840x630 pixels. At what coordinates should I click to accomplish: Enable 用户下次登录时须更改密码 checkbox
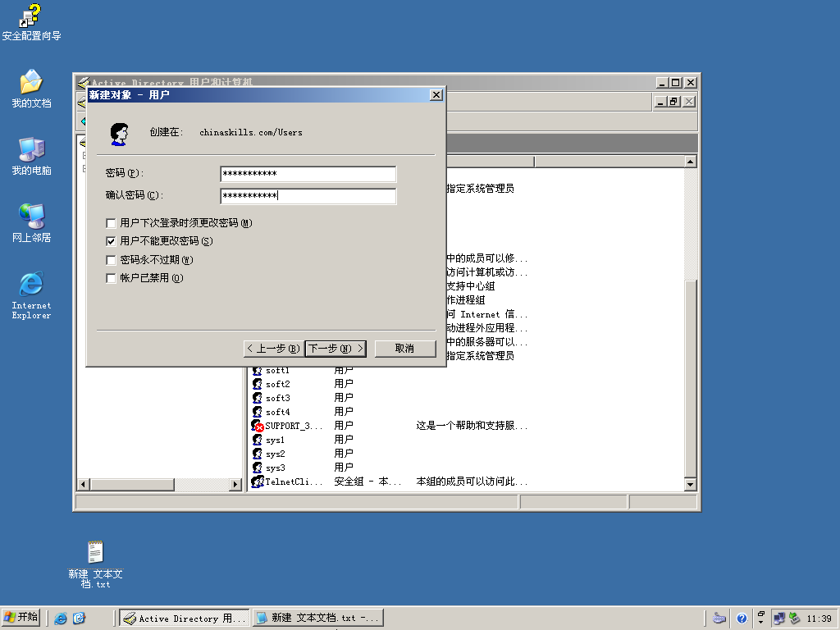pyautogui.click(x=111, y=223)
